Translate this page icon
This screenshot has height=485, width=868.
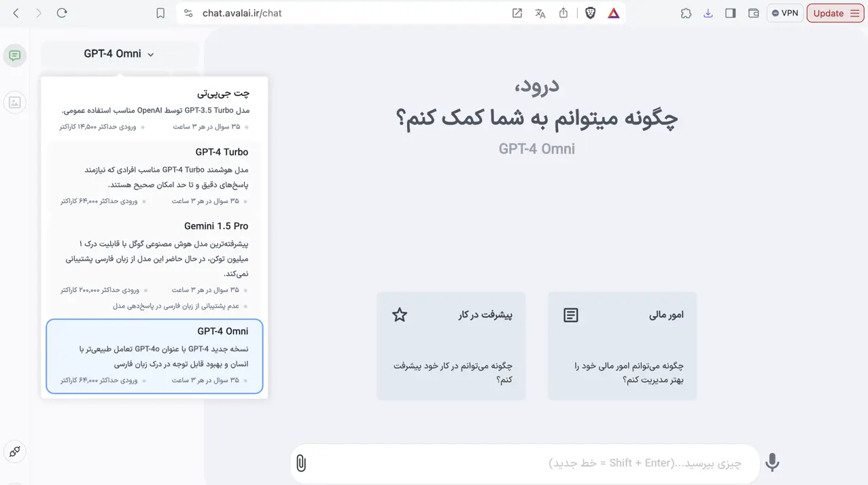[x=540, y=13]
